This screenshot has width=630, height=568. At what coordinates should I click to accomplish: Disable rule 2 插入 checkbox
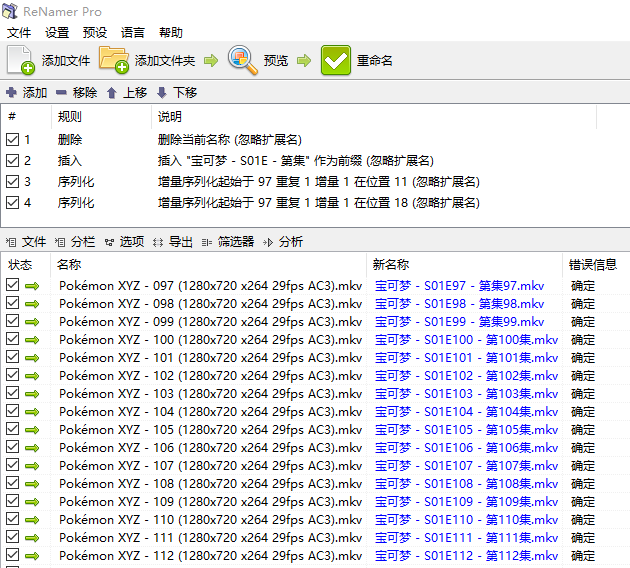click(x=12, y=160)
